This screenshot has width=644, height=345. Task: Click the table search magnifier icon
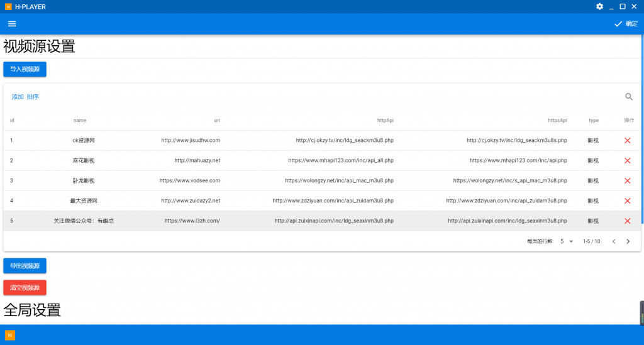[629, 97]
